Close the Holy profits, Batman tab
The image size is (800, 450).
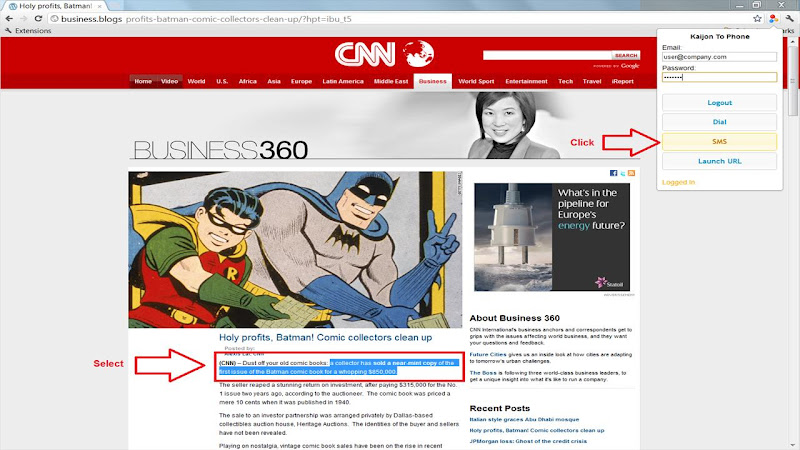(99, 6)
